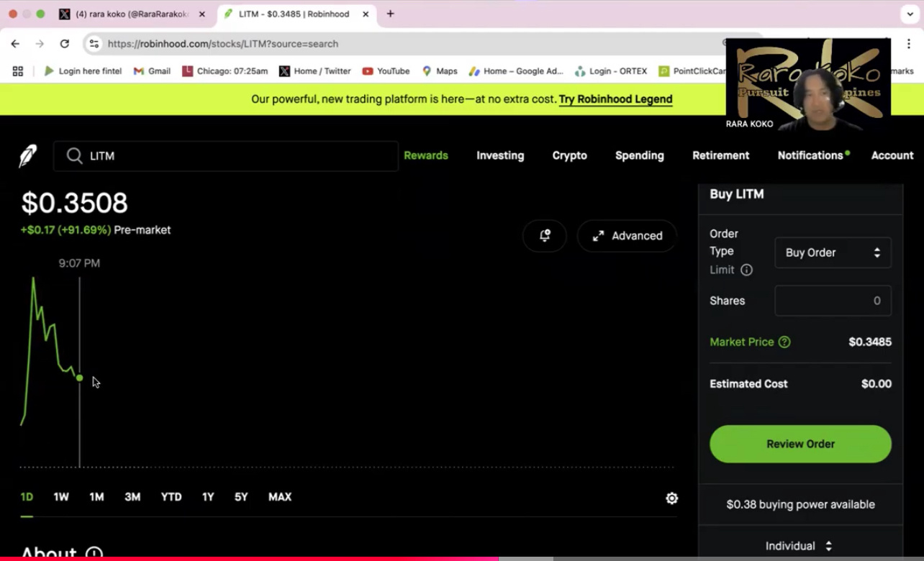The width and height of the screenshot is (924, 561).
Task: Close the rara koko X tab
Action: pyautogui.click(x=201, y=14)
